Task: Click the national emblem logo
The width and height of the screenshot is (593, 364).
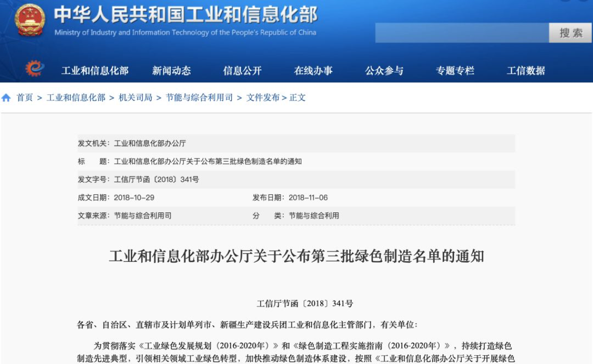Action: (x=30, y=20)
